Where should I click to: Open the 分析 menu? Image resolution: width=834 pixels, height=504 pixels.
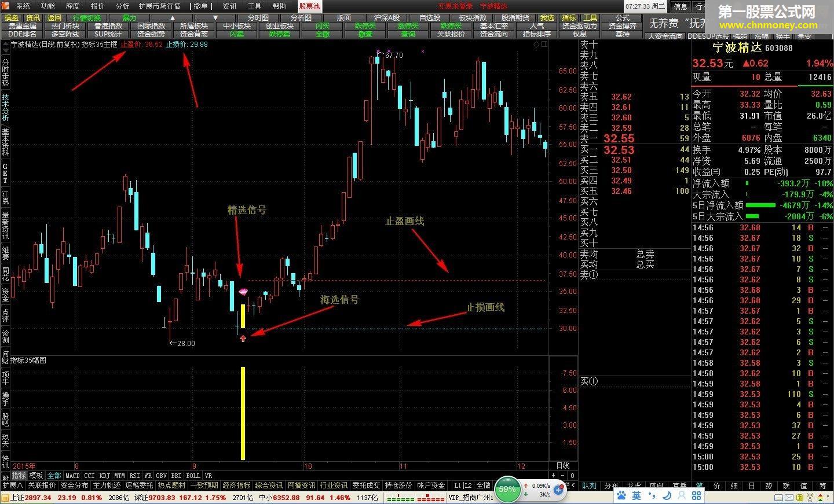pyautogui.click(x=122, y=6)
